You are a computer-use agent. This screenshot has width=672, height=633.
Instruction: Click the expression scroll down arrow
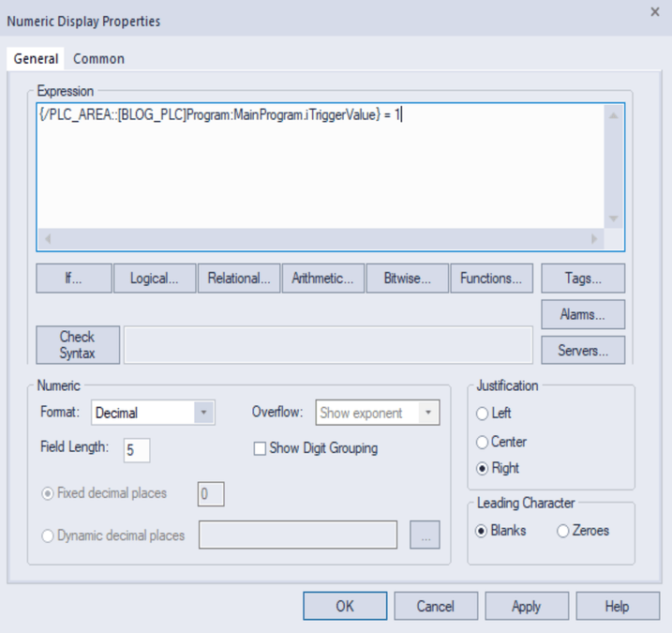pyautogui.click(x=614, y=219)
